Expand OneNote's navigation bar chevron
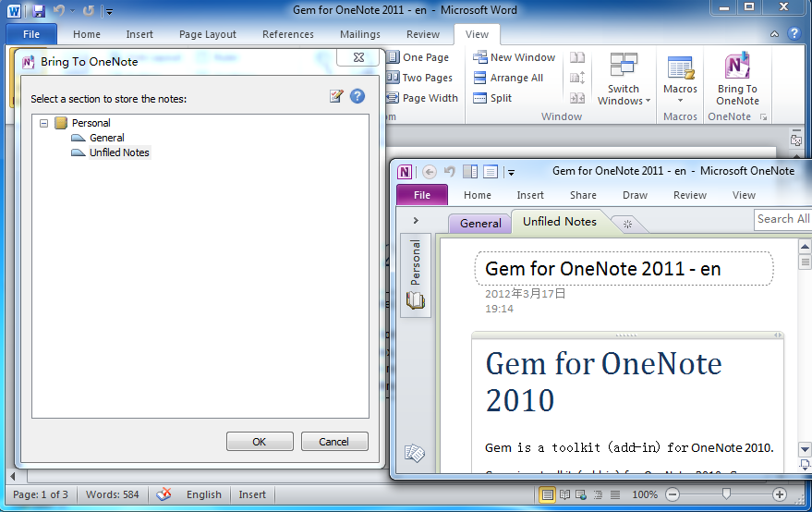Viewport: 812px width, 512px height. click(416, 220)
